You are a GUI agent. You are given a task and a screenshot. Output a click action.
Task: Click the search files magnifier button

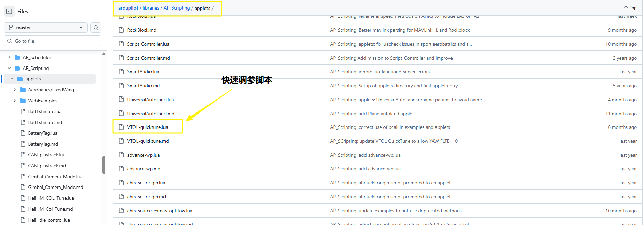(x=96, y=28)
